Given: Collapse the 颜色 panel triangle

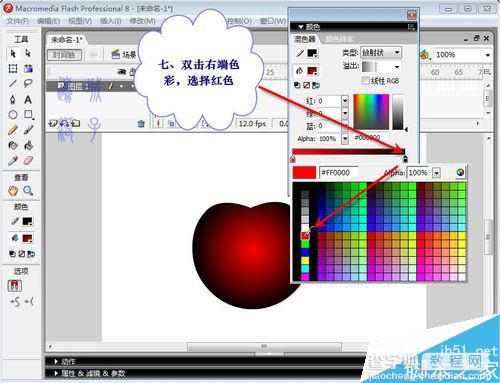Looking at the screenshot, I should tap(301, 27).
